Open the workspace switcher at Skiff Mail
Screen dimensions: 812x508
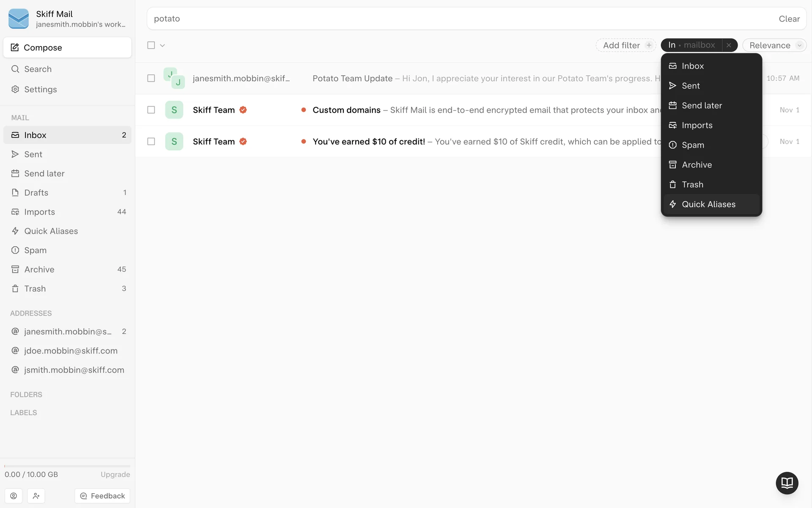click(80, 19)
